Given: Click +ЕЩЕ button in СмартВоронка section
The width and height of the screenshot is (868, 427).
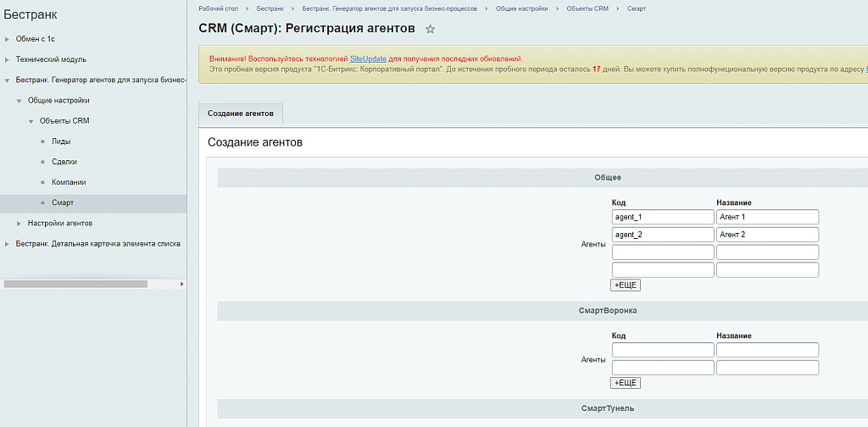Looking at the screenshot, I should [x=625, y=383].
